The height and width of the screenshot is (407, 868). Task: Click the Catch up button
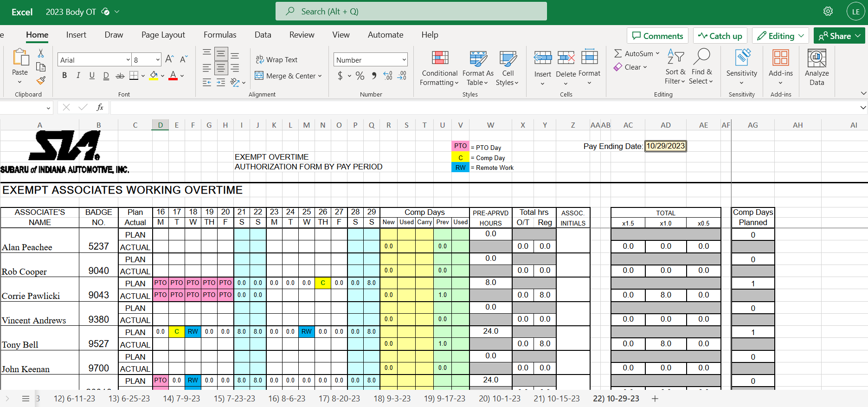[x=720, y=36]
